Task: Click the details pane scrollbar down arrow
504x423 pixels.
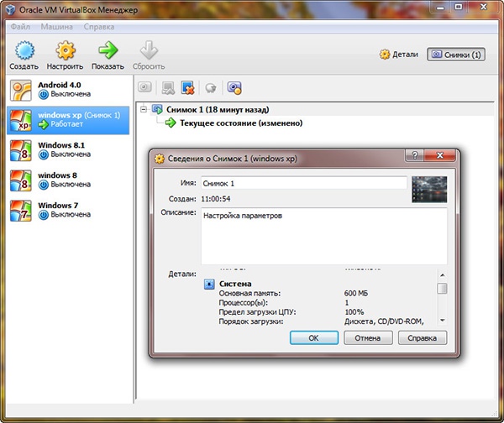Action: [442, 320]
